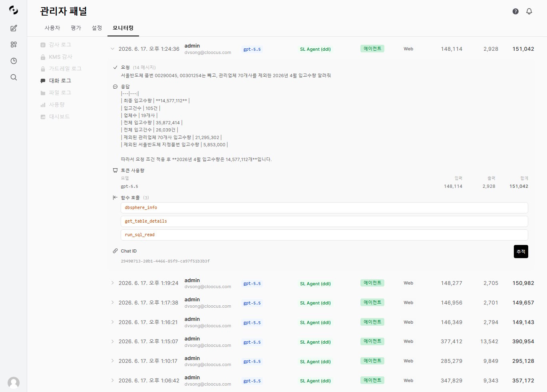Open the help question mark icon
The width and height of the screenshot is (547, 392).
click(x=515, y=11)
